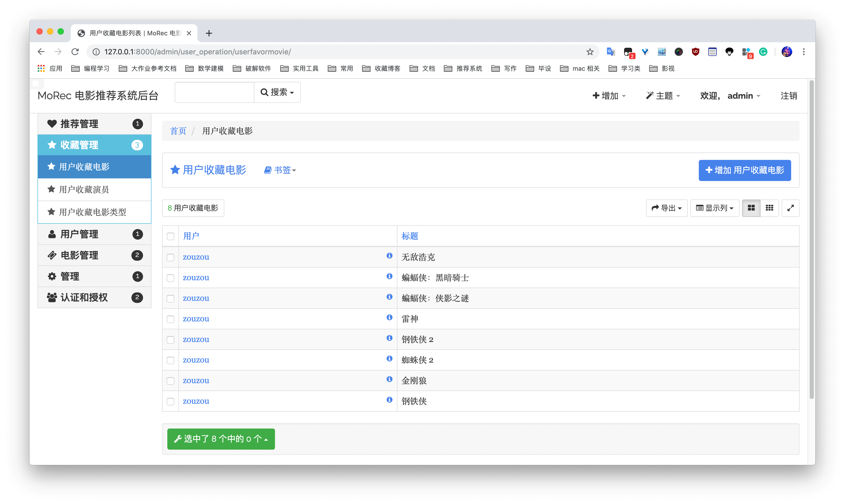Click the fullscreen expand arrows icon

click(790, 208)
